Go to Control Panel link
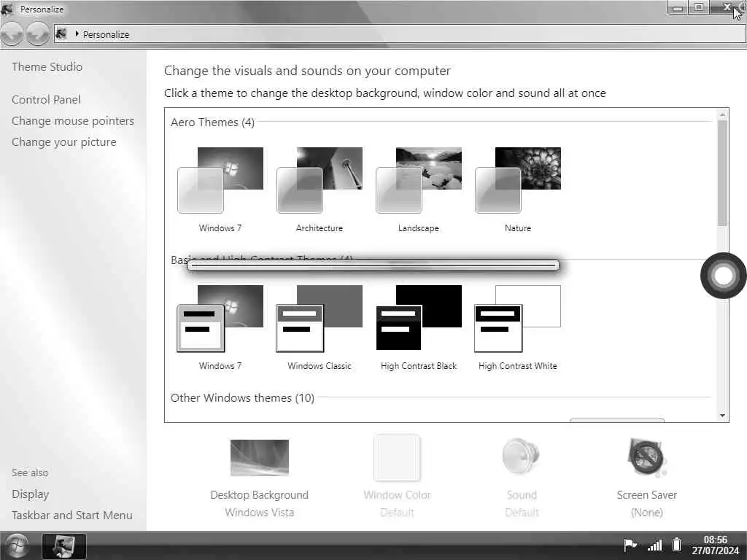 click(x=46, y=99)
